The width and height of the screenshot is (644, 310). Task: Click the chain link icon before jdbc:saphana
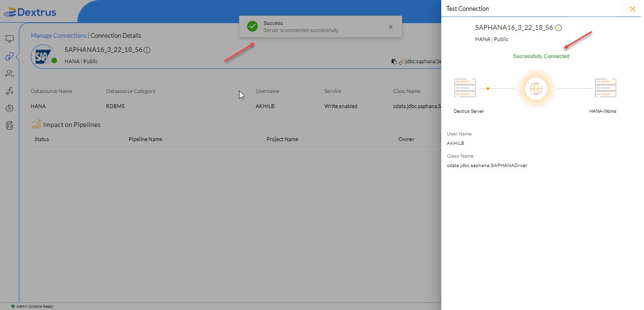(x=401, y=61)
